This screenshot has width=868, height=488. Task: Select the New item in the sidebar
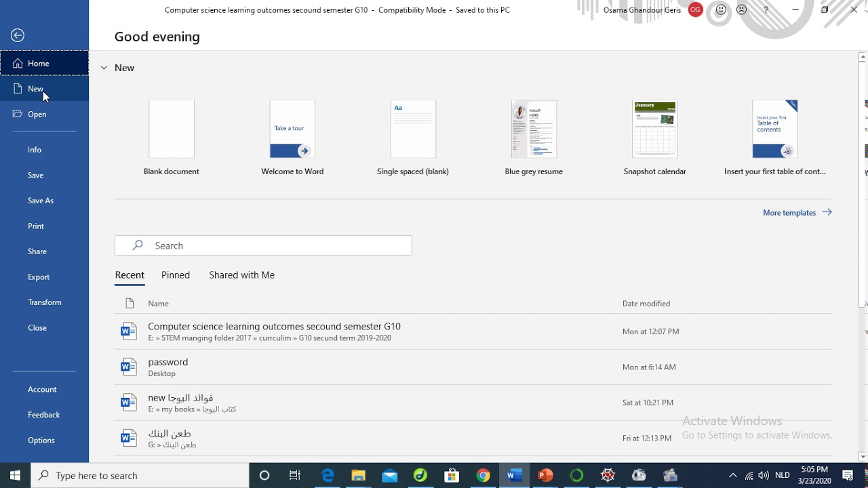44,89
